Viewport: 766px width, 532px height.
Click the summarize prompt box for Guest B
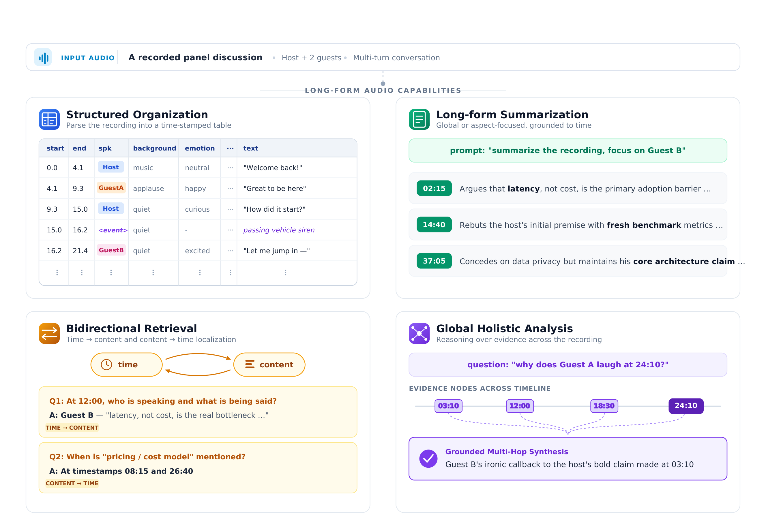click(x=568, y=151)
